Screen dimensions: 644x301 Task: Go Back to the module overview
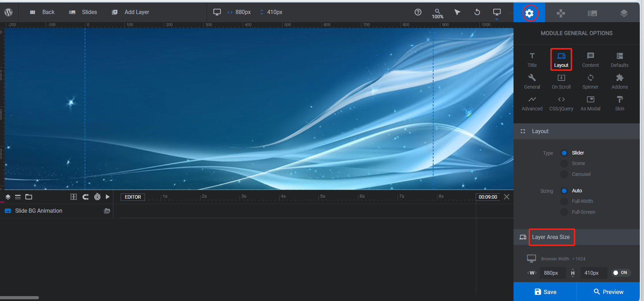click(42, 12)
